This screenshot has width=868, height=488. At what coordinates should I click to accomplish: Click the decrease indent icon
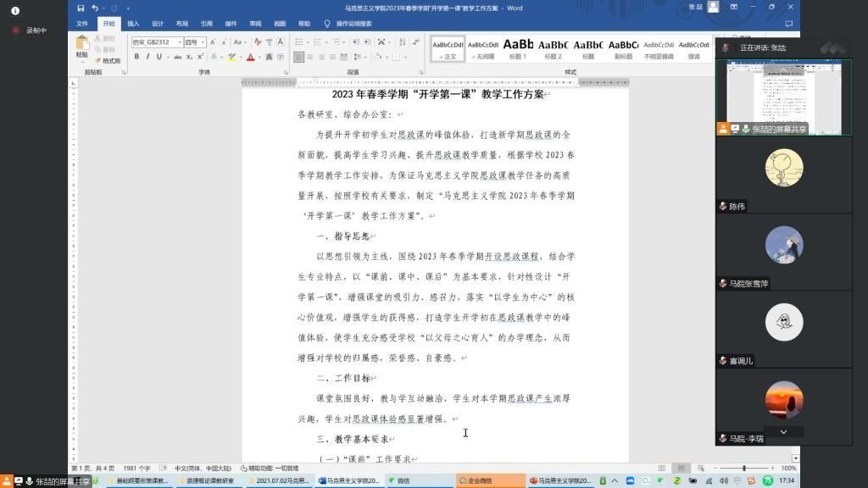[x=356, y=42]
